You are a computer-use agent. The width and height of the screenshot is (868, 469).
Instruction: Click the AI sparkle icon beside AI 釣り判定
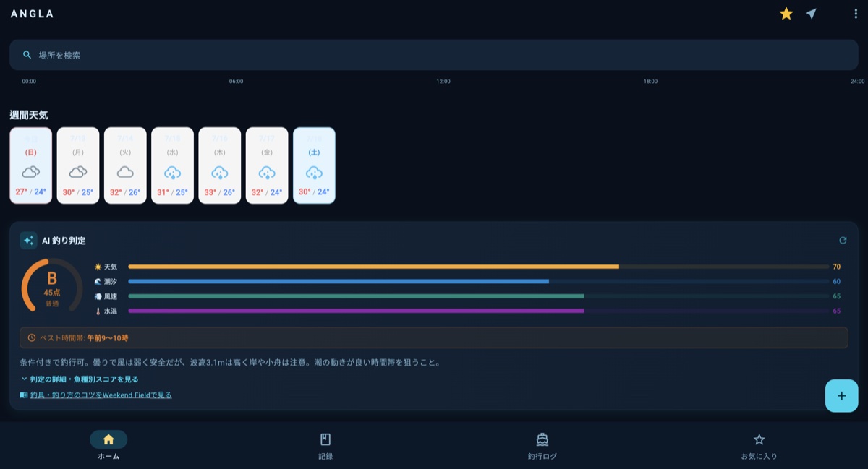(x=28, y=241)
